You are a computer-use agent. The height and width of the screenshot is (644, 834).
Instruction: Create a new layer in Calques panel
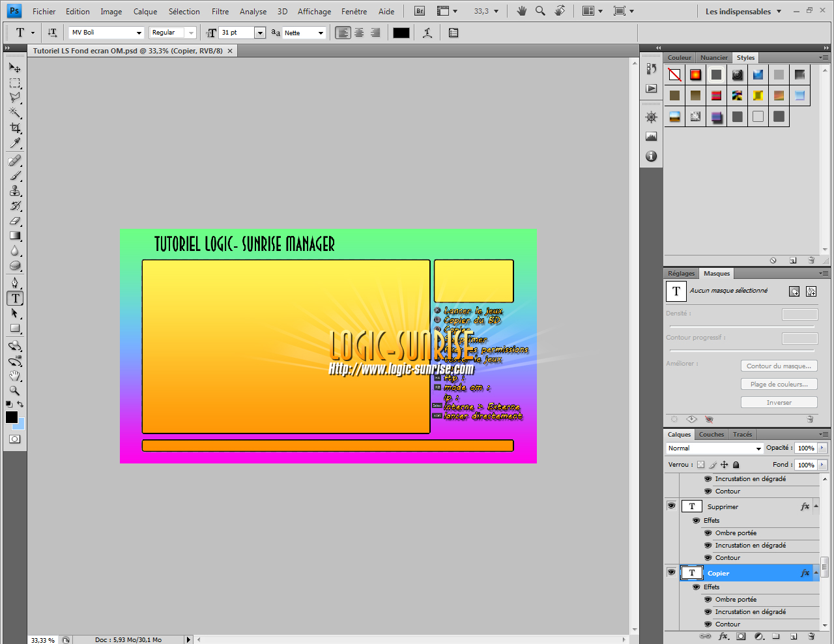[x=794, y=636]
